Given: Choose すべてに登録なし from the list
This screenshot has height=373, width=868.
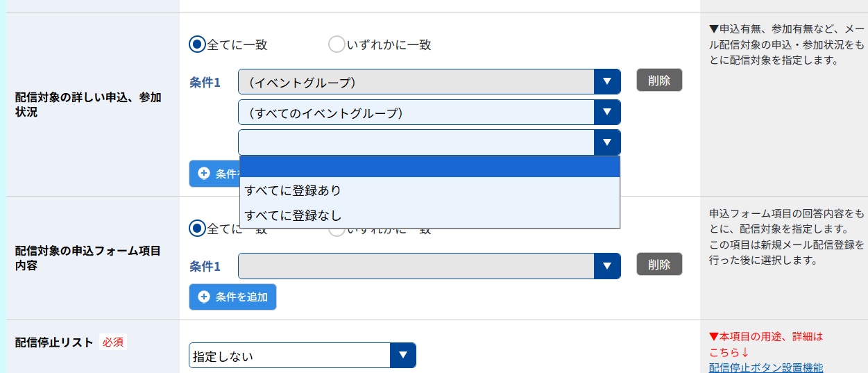Looking at the screenshot, I should [x=429, y=215].
